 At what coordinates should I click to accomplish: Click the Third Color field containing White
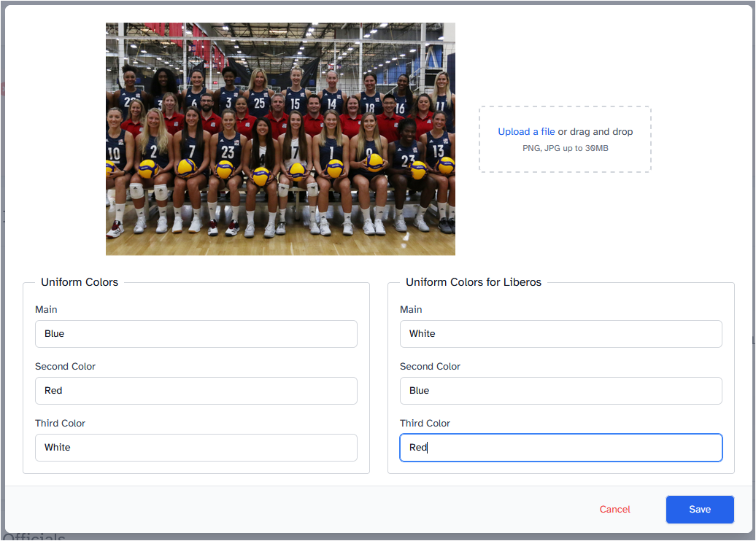pyautogui.click(x=196, y=448)
